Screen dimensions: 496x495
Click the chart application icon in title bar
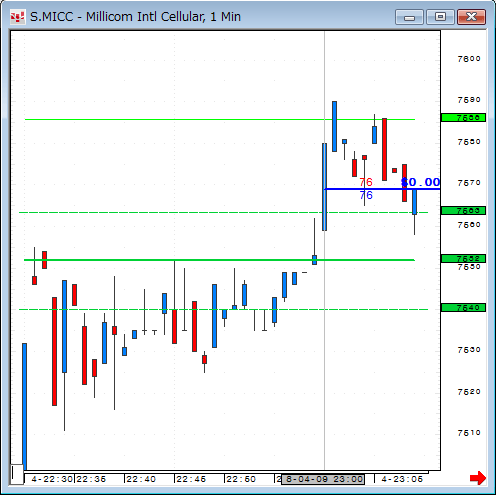pyautogui.click(x=17, y=17)
